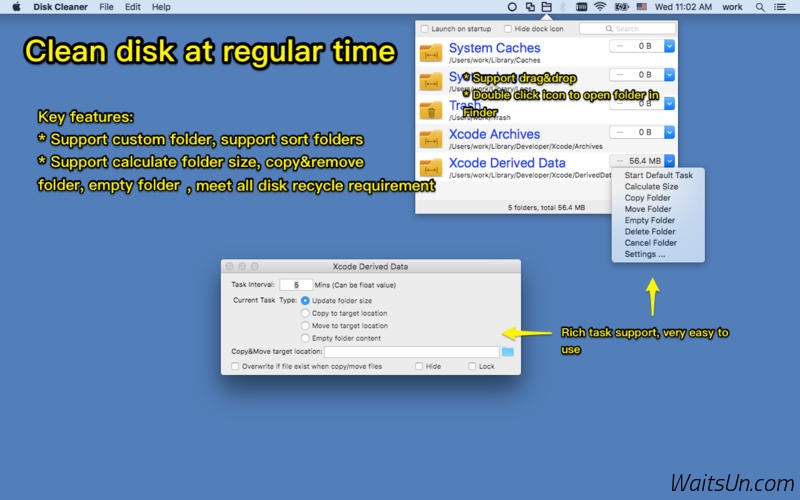
Task: Open dropdown arrow for Trash row
Action: coord(669,104)
